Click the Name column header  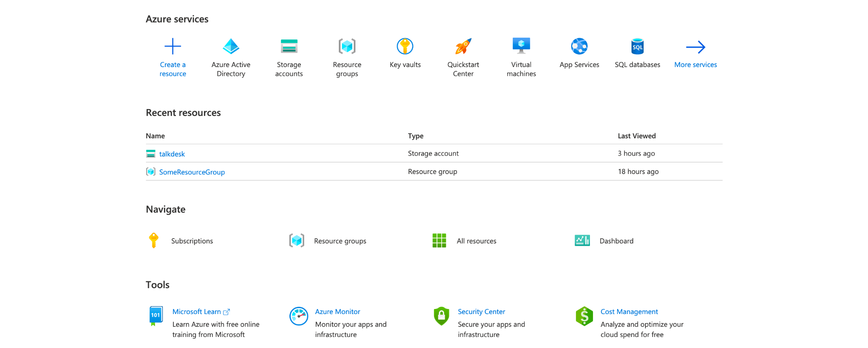pos(155,136)
